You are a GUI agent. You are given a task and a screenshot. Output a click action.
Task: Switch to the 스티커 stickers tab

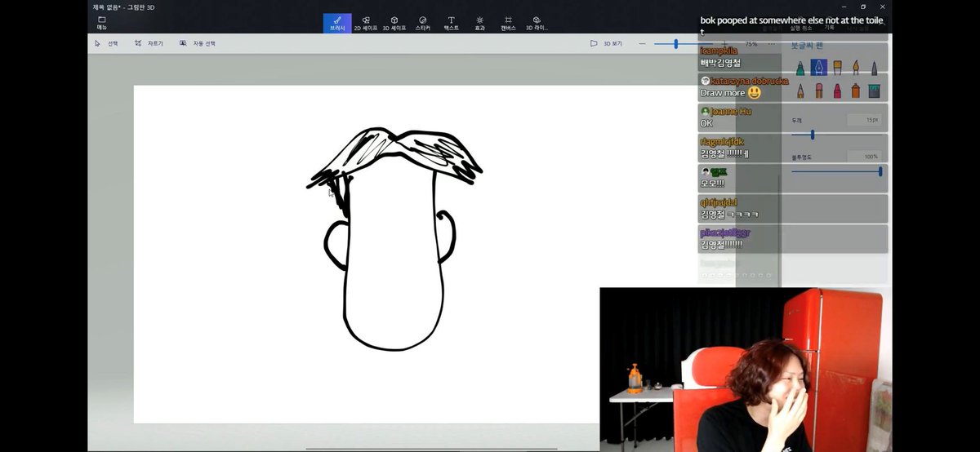click(x=422, y=23)
